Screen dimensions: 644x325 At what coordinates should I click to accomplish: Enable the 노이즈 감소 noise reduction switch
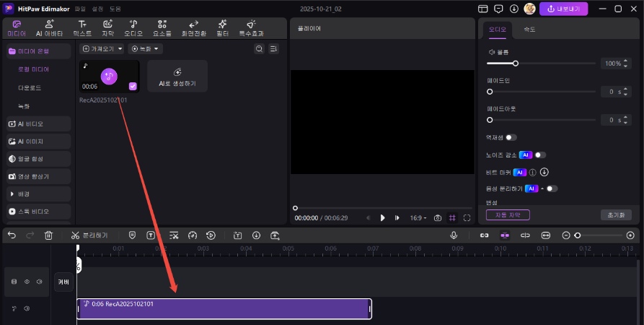[x=539, y=155]
